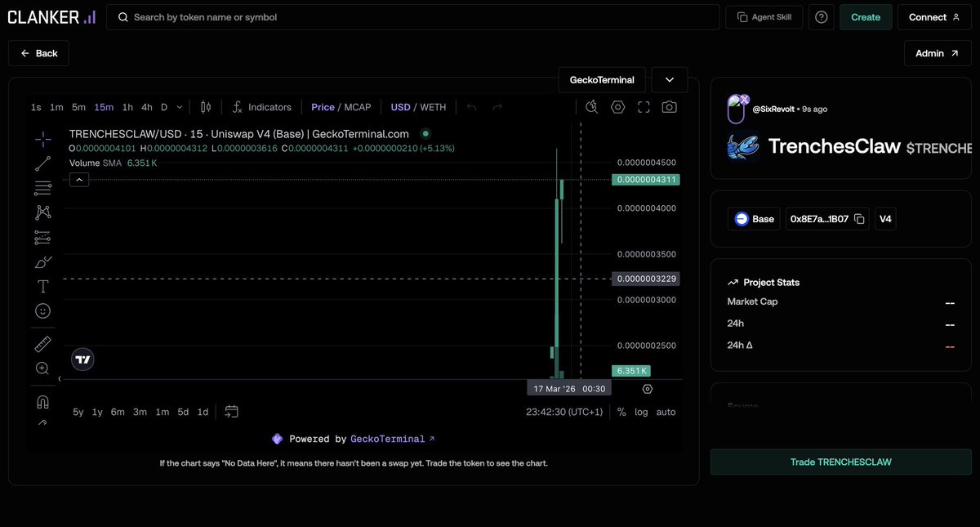Set chart currency to USD

(x=400, y=107)
